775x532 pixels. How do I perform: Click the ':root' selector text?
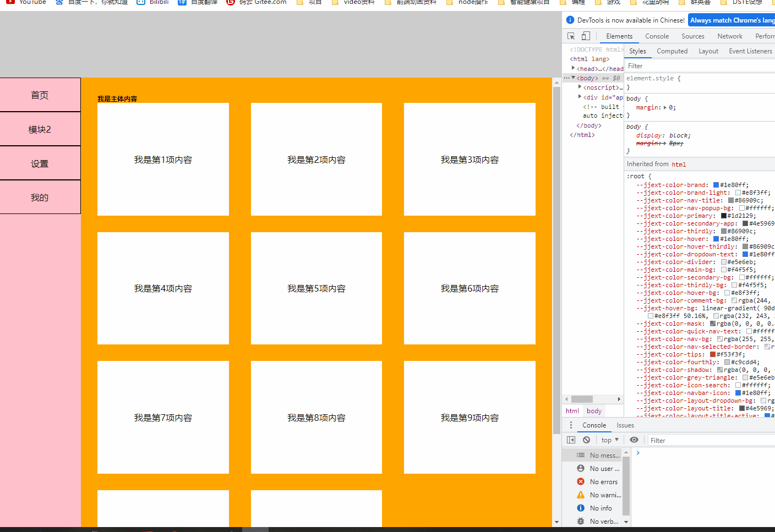[636, 177]
